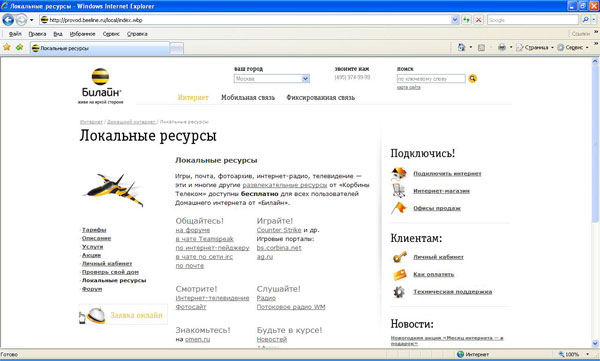This screenshot has height=361, width=600.
Task: Click the shopping cart Интернет-магазин icon
Action: (399, 191)
